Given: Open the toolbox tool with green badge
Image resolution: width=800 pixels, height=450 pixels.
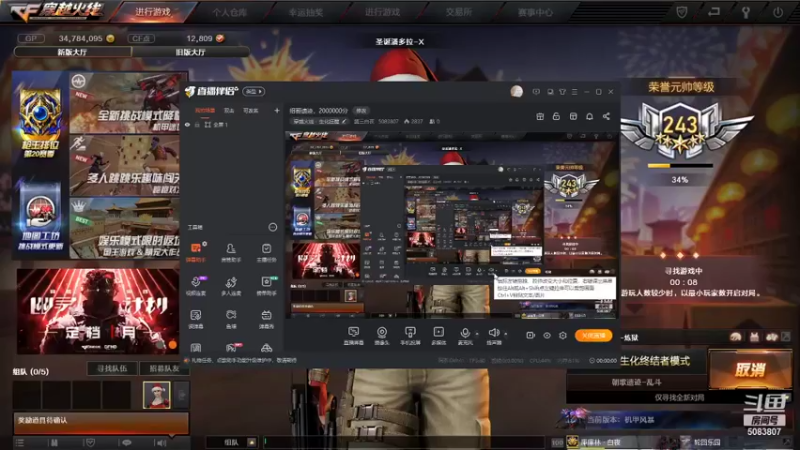Looking at the screenshot, I should [266, 286].
